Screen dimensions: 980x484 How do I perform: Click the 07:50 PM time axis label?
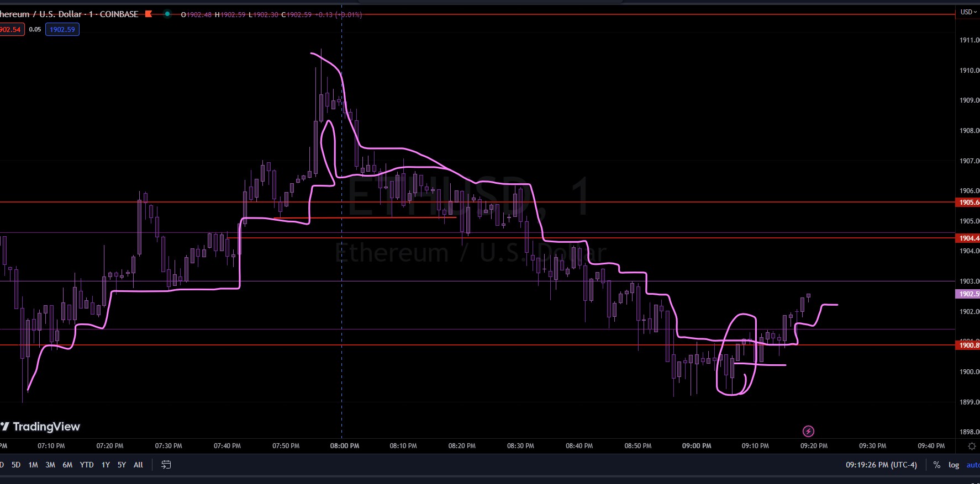tap(286, 445)
